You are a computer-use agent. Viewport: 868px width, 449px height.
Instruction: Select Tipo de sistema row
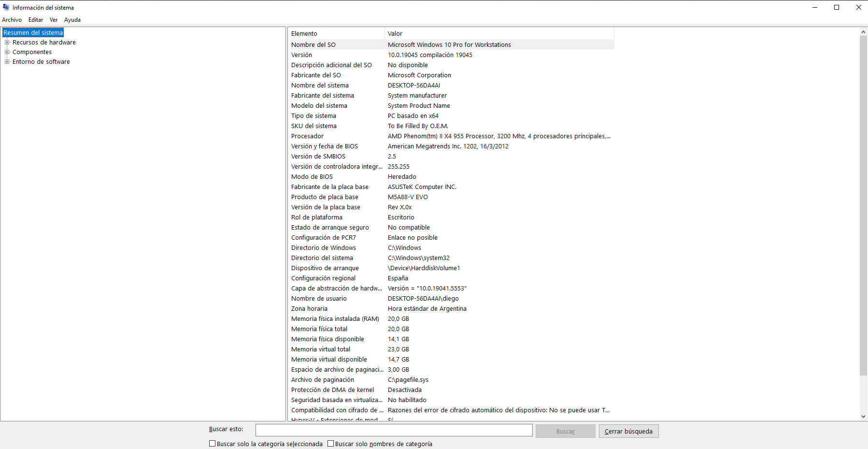pyautogui.click(x=451, y=116)
